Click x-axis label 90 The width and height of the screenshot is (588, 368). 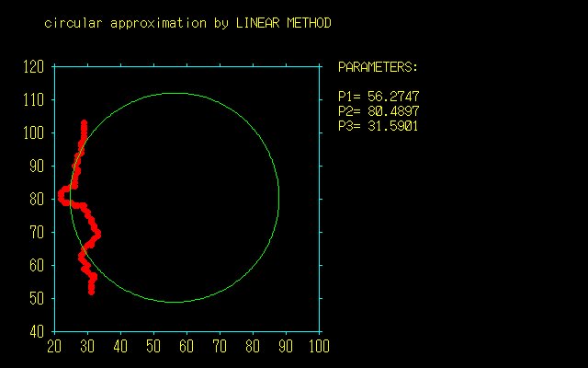tap(286, 346)
